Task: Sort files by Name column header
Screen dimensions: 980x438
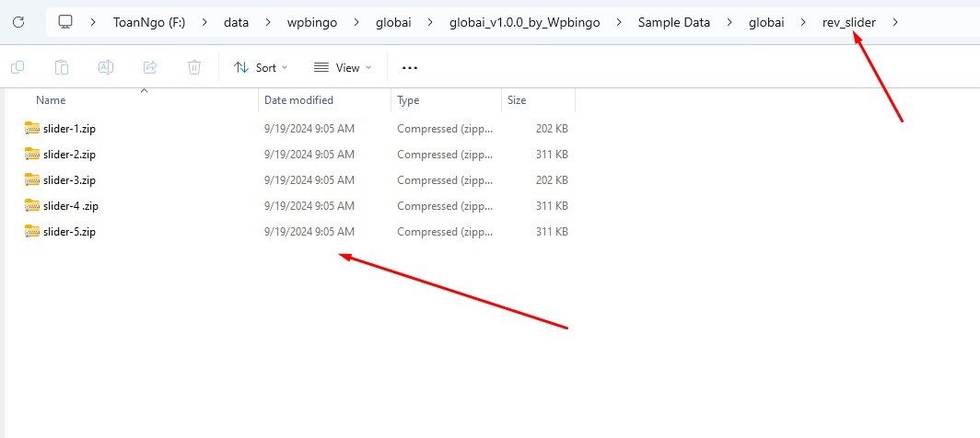Action: click(x=51, y=99)
